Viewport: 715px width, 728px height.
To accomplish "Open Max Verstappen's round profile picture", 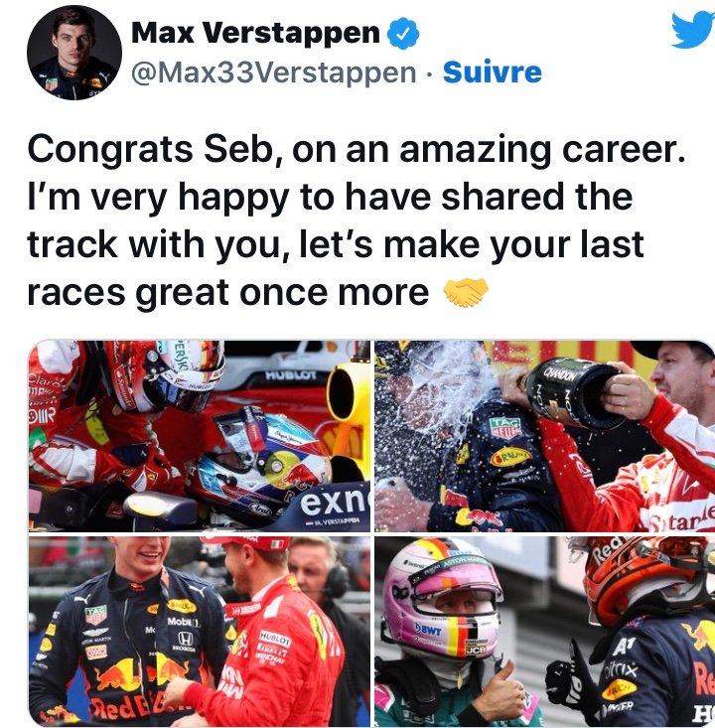I will tap(74, 53).
